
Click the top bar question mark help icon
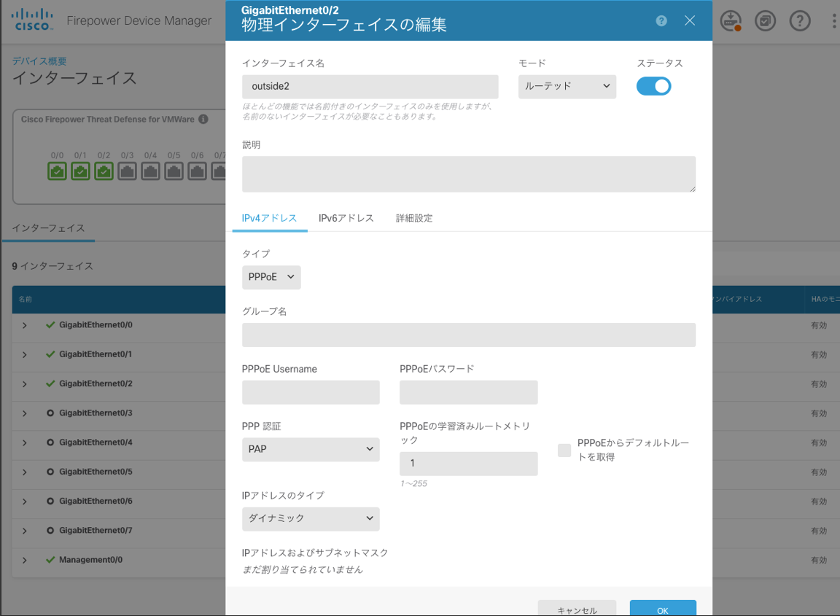click(800, 21)
